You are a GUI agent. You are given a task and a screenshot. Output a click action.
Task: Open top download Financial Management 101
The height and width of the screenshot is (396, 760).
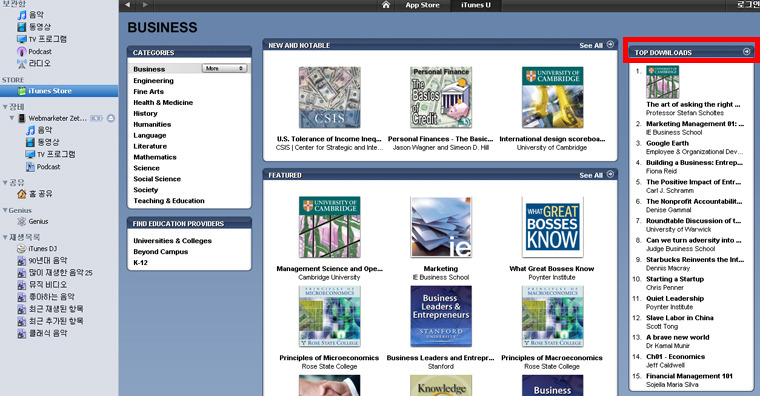coord(689,376)
